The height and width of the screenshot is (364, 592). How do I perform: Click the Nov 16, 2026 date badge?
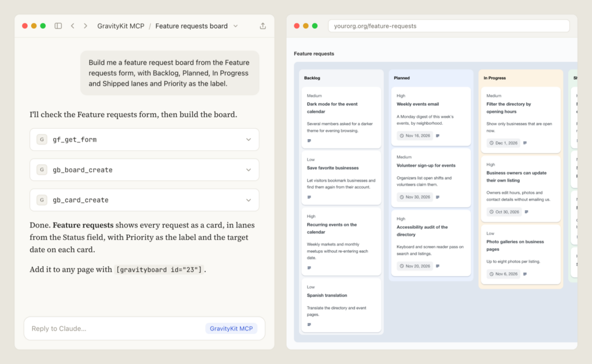pos(415,136)
